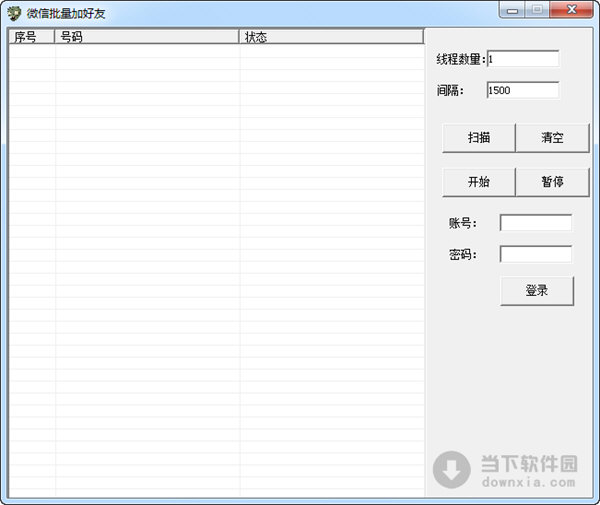Minimize the 微信批量加好友 window
Viewport: 600px width, 505px height.
pyautogui.click(x=512, y=10)
